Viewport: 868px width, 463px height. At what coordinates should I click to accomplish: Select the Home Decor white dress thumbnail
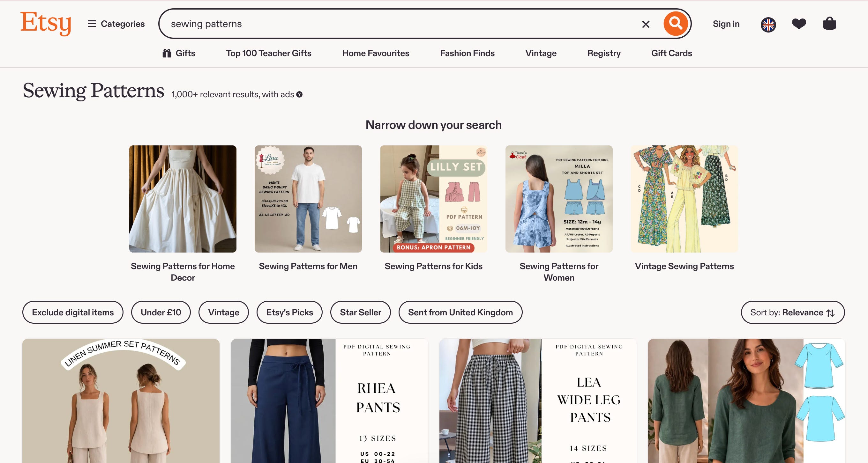point(183,199)
